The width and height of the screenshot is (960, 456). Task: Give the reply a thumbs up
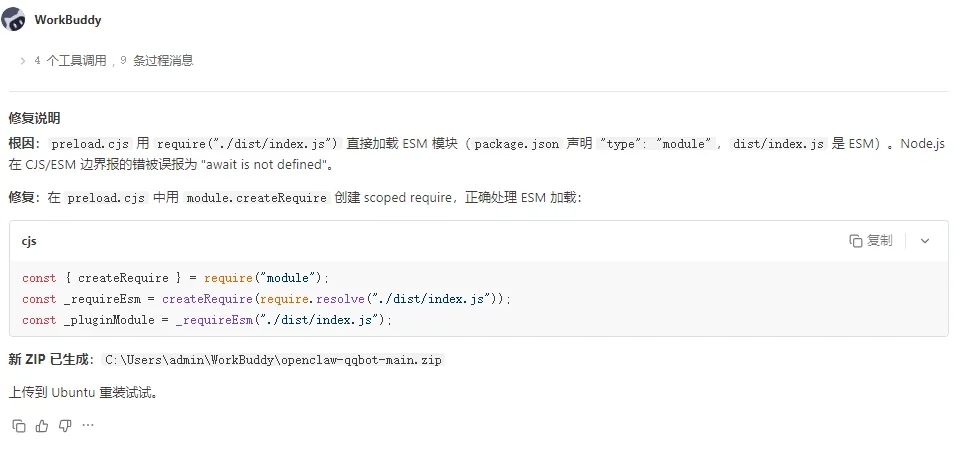point(42,426)
